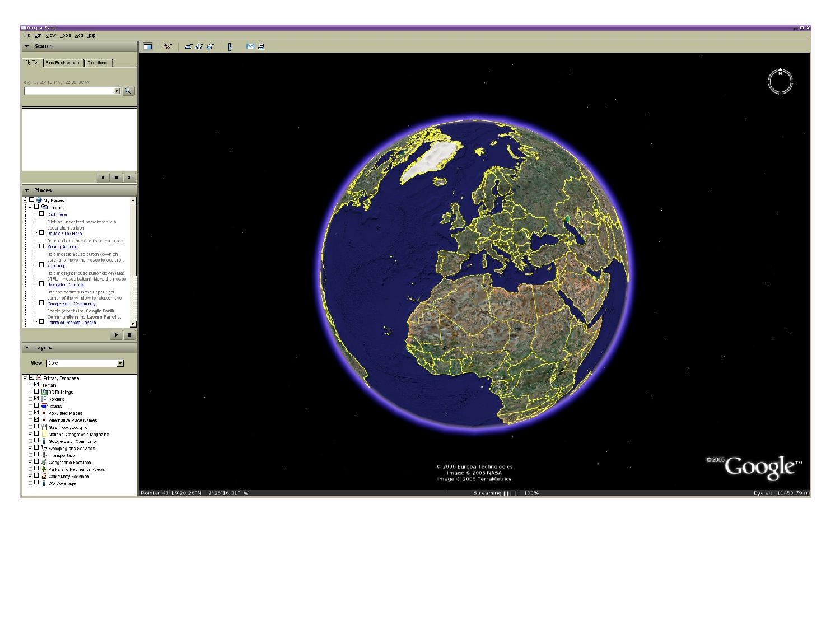Open the Google Earth Community link
The height and width of the screenshot is (630, 840).
click(x=71, y=304)
